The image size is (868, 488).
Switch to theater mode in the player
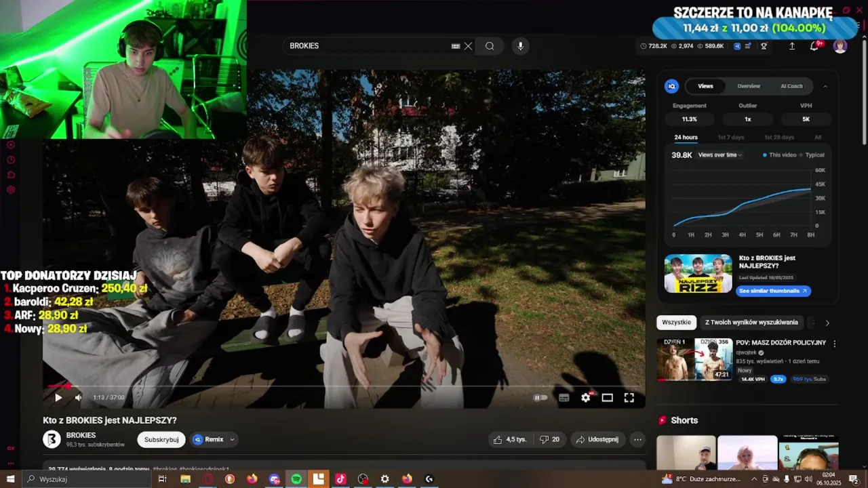[608, 398]
